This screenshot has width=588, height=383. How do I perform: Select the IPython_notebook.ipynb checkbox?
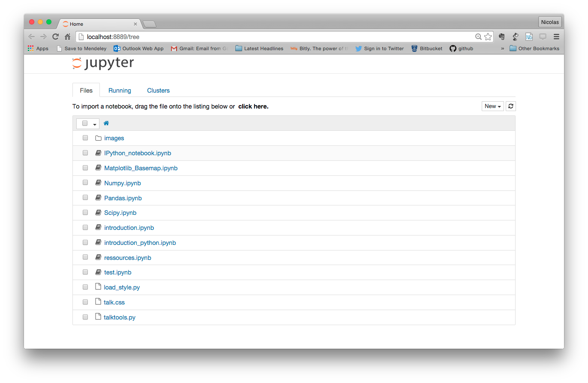tap(85, 153)
